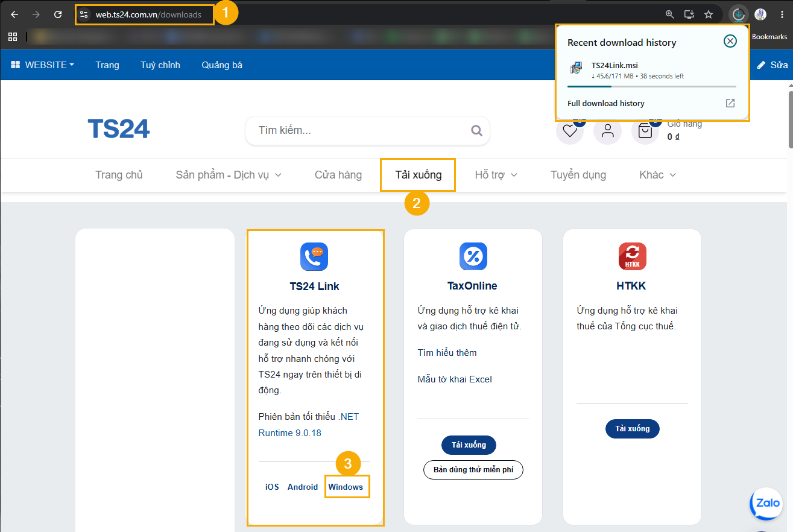793x532 pixels.
Task: Click the TS24 Link app icon
Action: pos(314,256)
